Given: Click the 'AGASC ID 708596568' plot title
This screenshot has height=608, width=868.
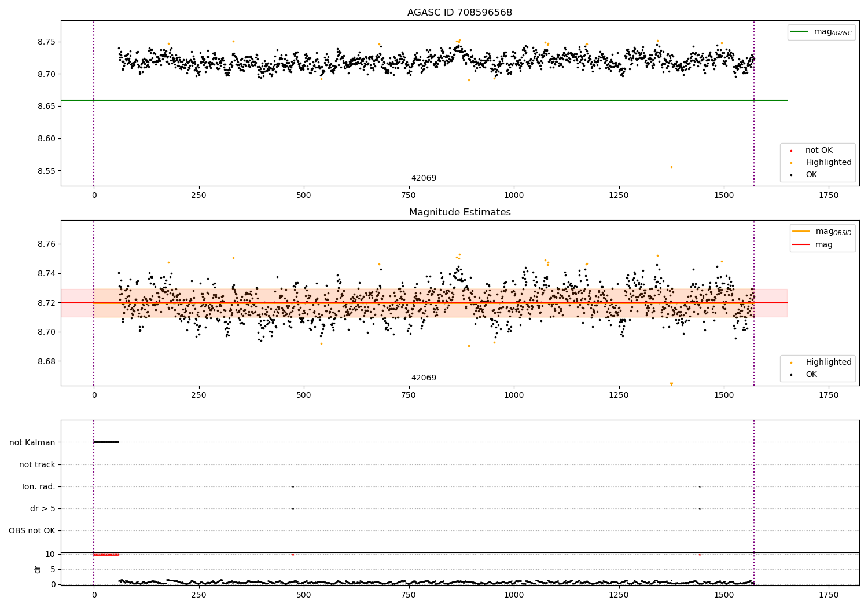Looking at the screenshot, I should (459, 13).
